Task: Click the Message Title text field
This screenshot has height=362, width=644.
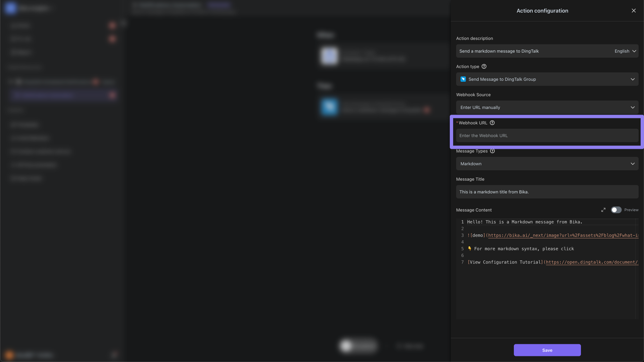Action: tap(547, 192)
